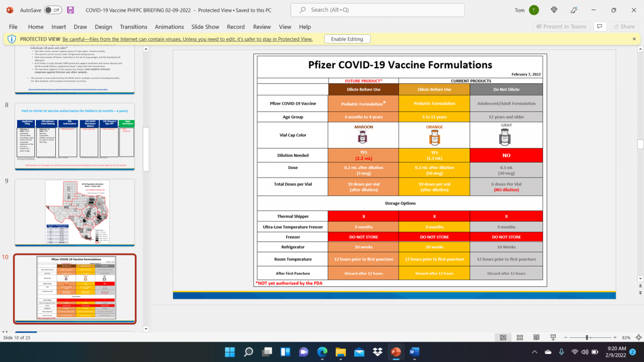Save the presentation via the Save icon
Viewport: 644px width, 362px height.
(70, 10)
